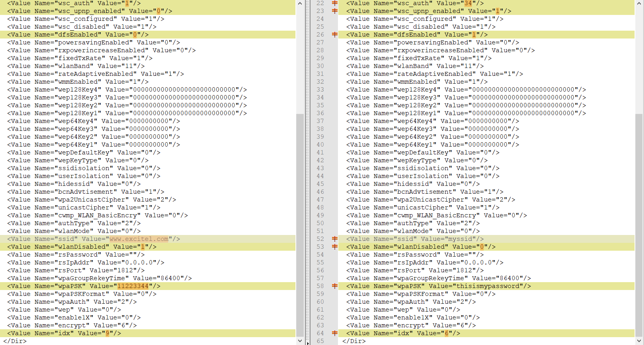Click the change marker on idx line 64
The width and height of the screenshot is (644, 345).
334,333
